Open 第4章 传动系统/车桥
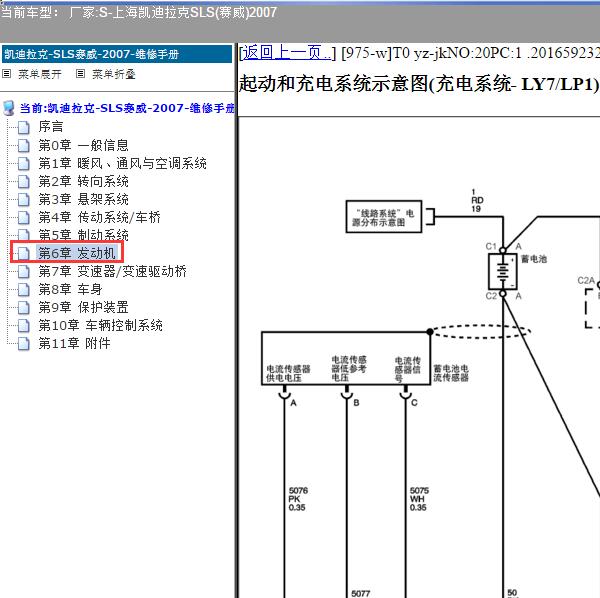Viewport: 600px width, 598px height. tap(99, 217)
